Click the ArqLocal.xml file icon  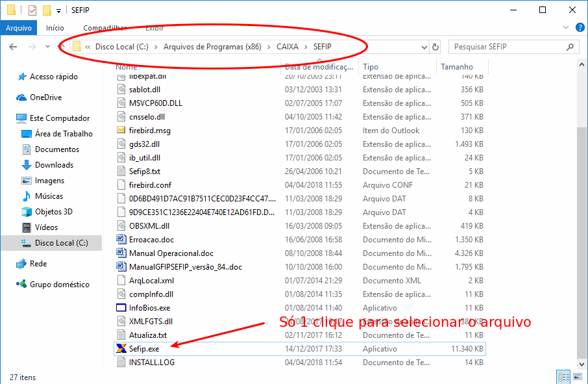(121, 281)
